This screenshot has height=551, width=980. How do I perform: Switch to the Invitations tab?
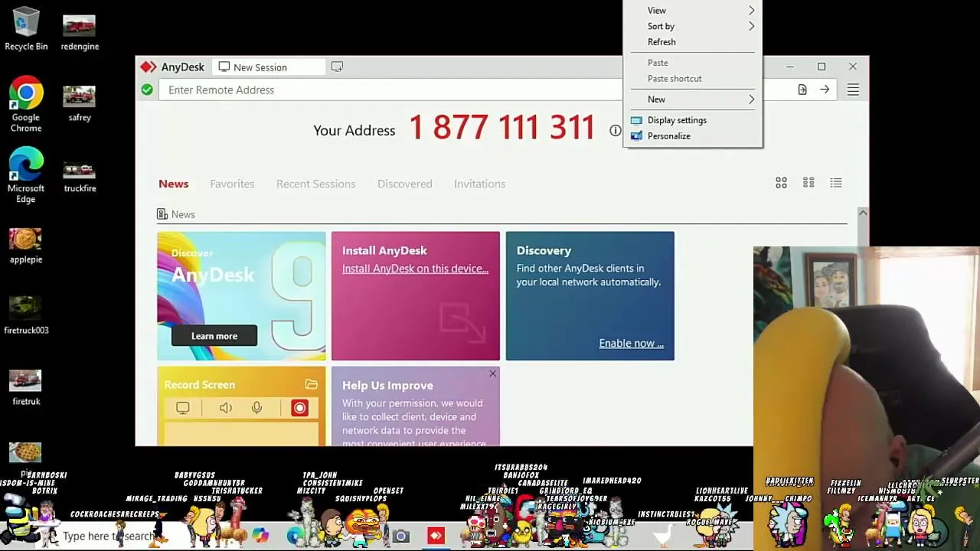[479, 184]
